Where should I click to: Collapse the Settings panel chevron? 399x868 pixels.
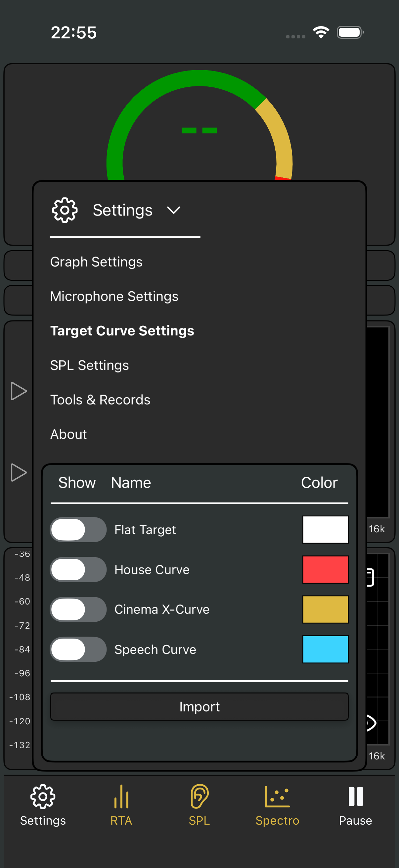click(x=174, y=210)
